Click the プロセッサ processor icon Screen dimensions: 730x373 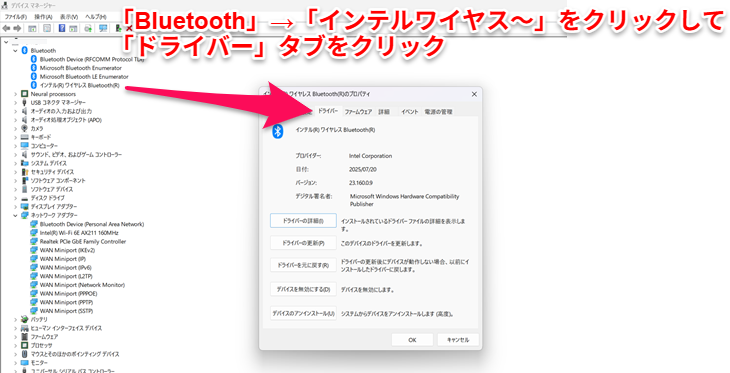coord(25,346)
